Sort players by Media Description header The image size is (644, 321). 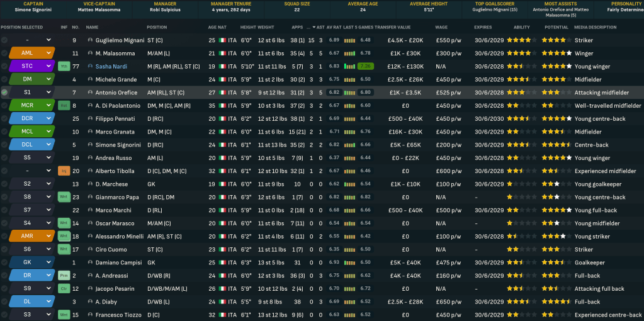pyautogui.click(x=596, y=28)
